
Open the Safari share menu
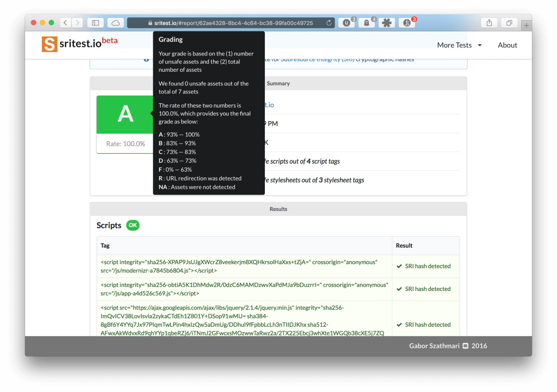coord(489,23)
